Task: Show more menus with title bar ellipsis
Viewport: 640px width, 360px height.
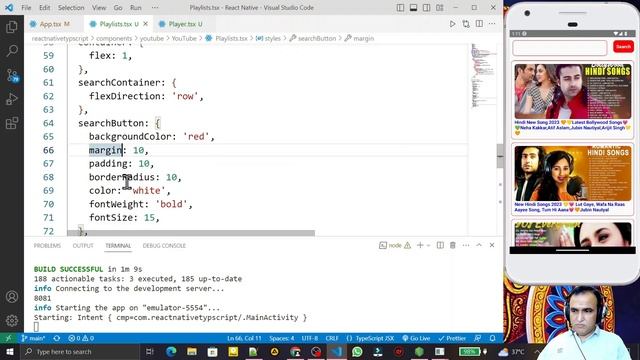Action: click(x=155, y=8)
